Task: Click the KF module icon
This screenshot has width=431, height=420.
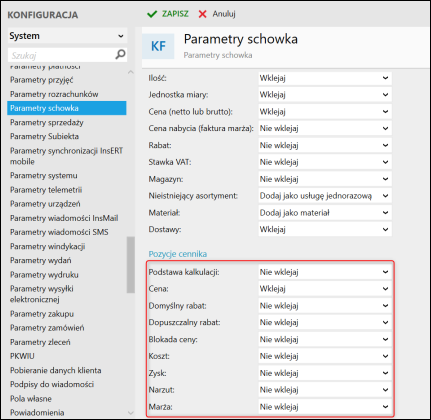Action: (x=158, y=46)
